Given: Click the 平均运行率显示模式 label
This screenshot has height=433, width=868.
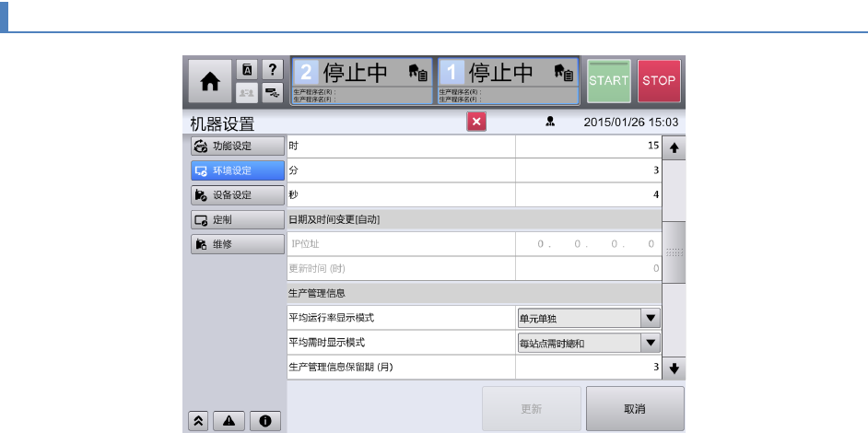Looking at the screenshot, I should [332, 319].
